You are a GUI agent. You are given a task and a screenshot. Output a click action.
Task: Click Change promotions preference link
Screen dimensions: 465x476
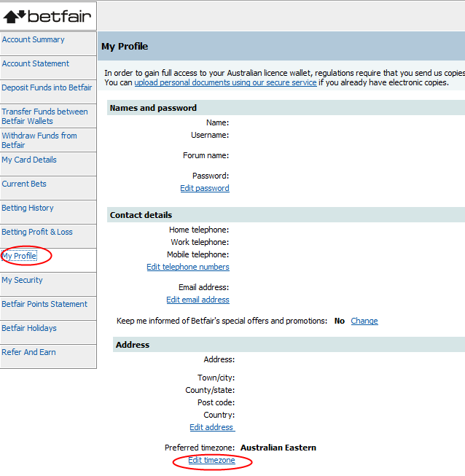click(364, 321)
